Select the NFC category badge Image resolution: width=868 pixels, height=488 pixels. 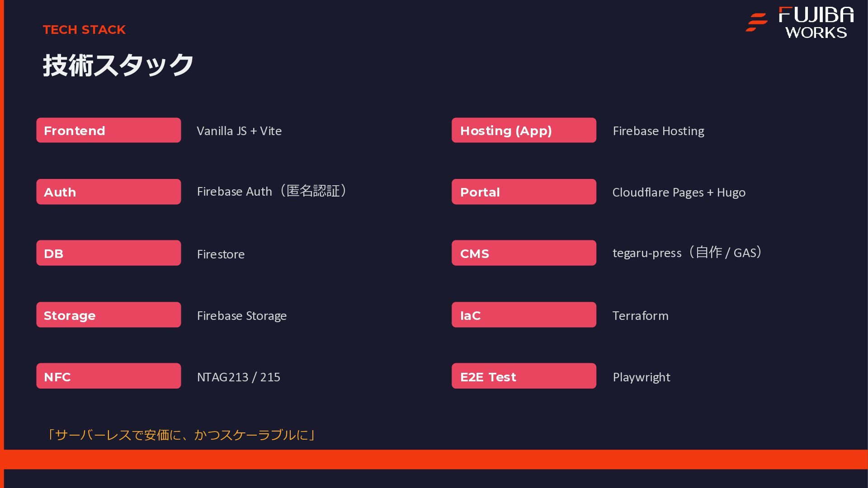(108, 376)
